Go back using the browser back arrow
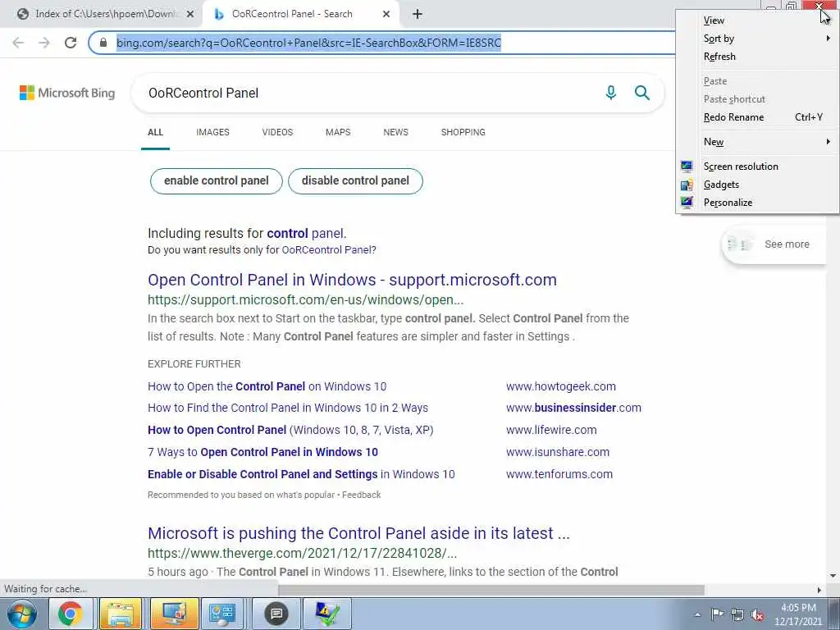The width and height of the screenshot is (840, 630). [x=18, y=43]
